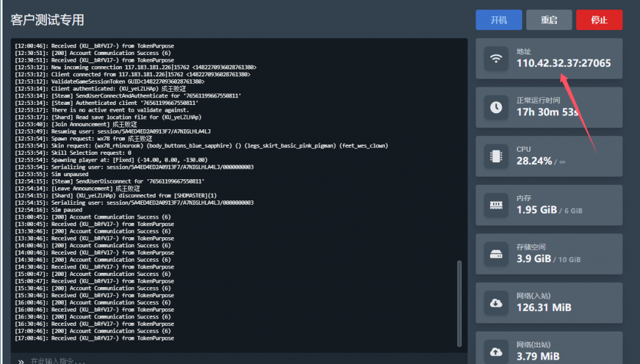Click the outbound network cloud-upload icon
The height and width of the screenshot is (364, 640).
pyautogui.click(x=496, y=351)
